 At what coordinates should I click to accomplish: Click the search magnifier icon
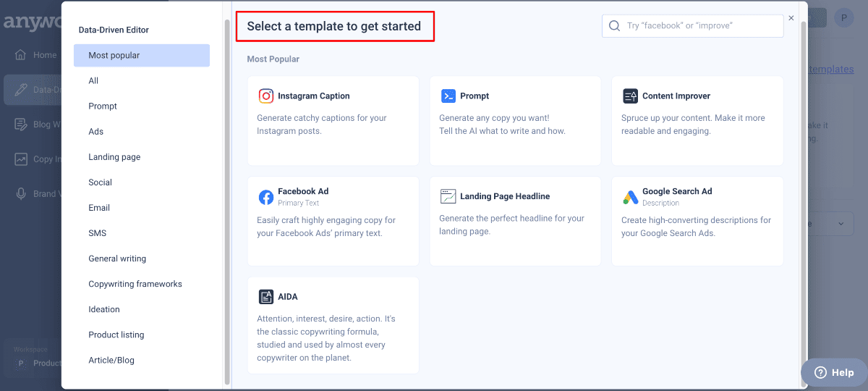tap(615, 26)
